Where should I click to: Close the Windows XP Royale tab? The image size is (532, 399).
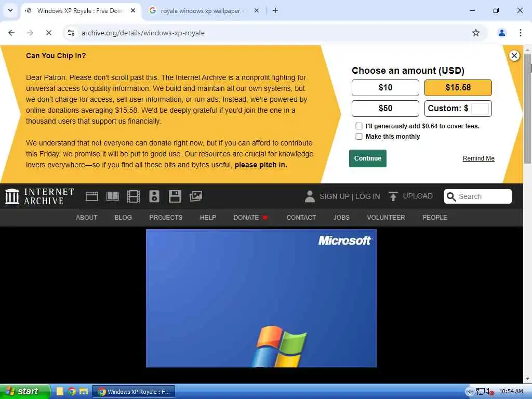133,11
